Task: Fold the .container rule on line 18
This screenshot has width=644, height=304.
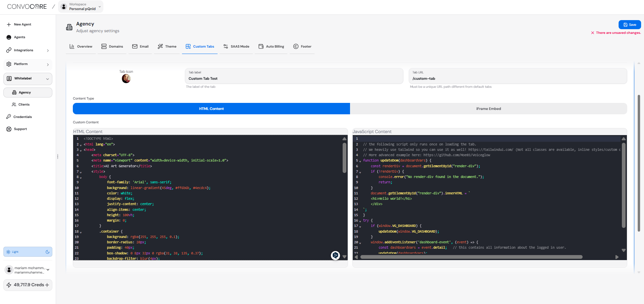Action: [81, 232]
